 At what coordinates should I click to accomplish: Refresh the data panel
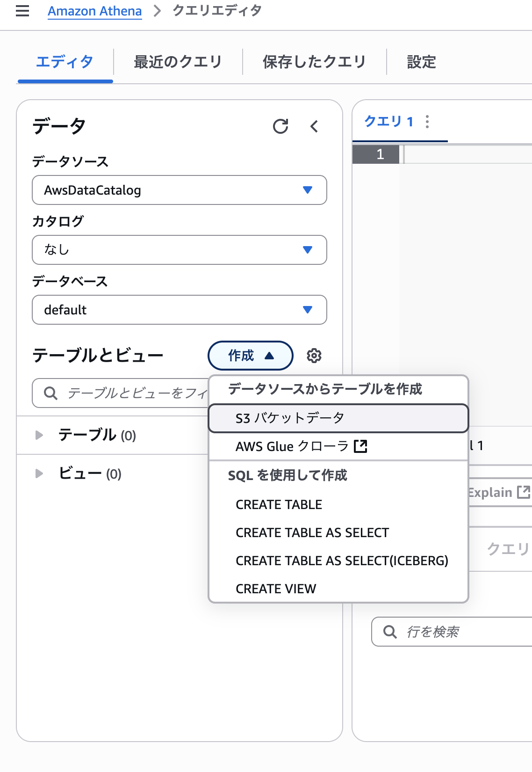pos(280,126)
